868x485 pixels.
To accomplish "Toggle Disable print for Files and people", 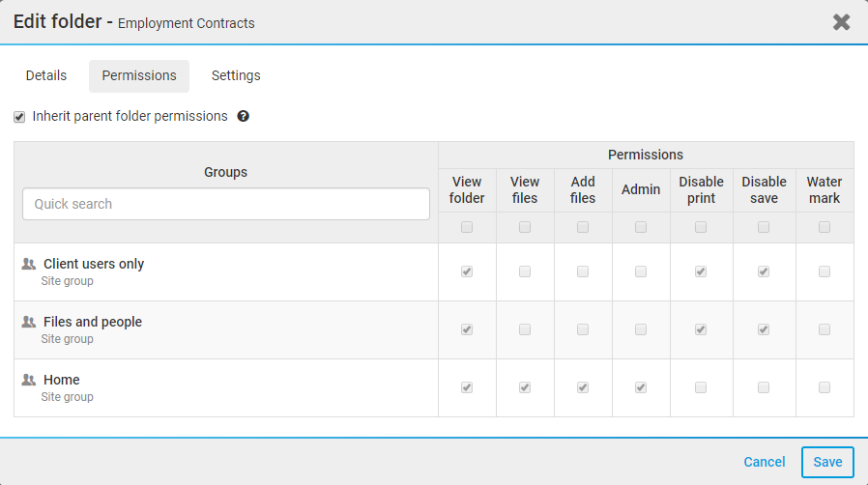I will tap(701, 329).
